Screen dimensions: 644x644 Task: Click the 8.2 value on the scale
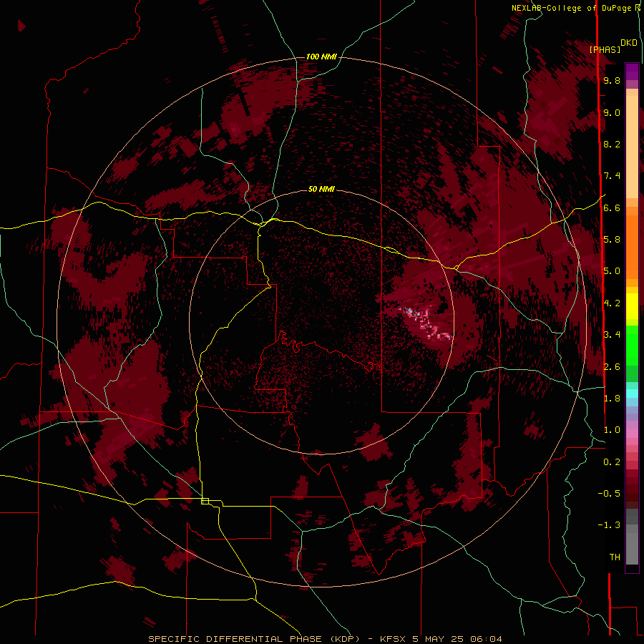(612, 144)
